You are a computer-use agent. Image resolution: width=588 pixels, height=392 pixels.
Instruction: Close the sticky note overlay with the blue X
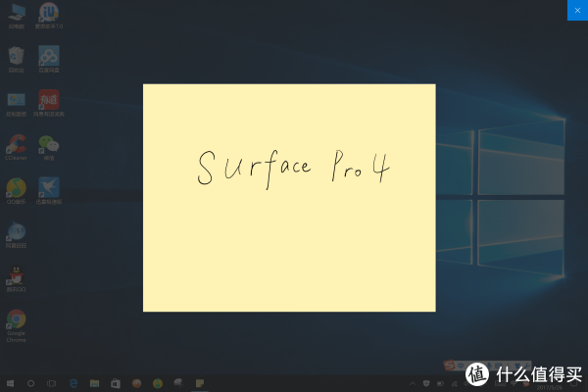[577, 10]
